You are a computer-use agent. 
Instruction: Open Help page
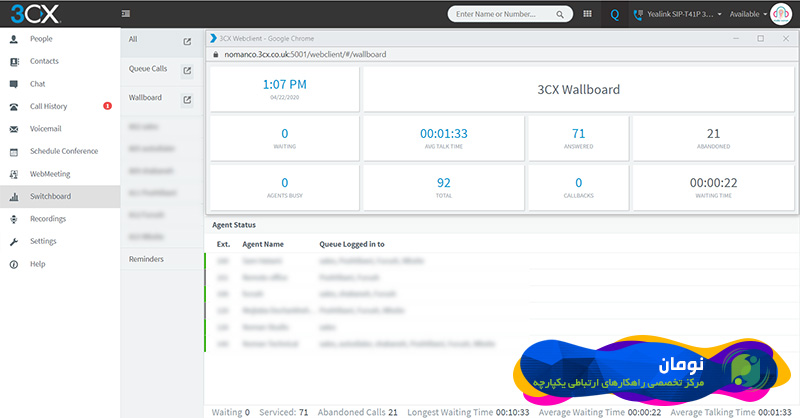pyautogui.click(x=37, y=264)
